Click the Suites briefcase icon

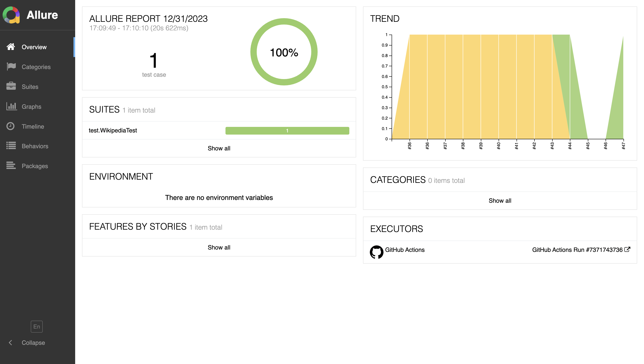click(11, 86)
